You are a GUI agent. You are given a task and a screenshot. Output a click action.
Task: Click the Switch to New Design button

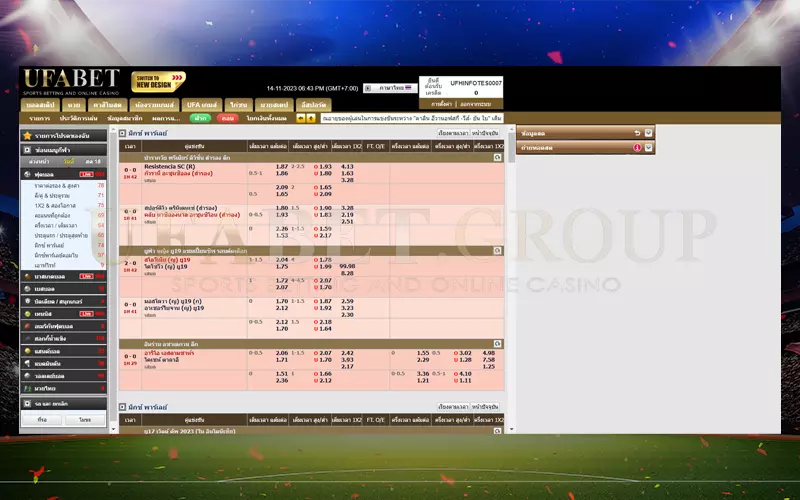coord(159,82)
